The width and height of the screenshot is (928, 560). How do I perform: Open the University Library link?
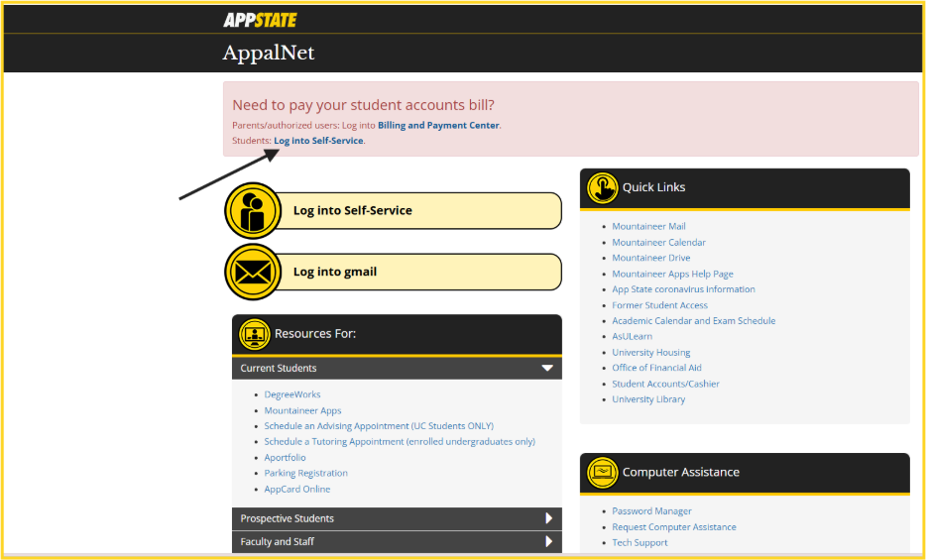point(648,399)
